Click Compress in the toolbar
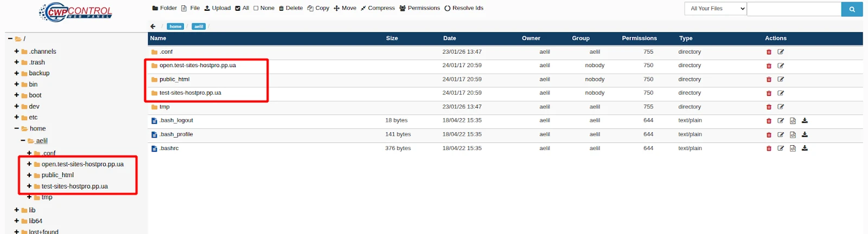868x234 pixels. click(x=378, y=8)
